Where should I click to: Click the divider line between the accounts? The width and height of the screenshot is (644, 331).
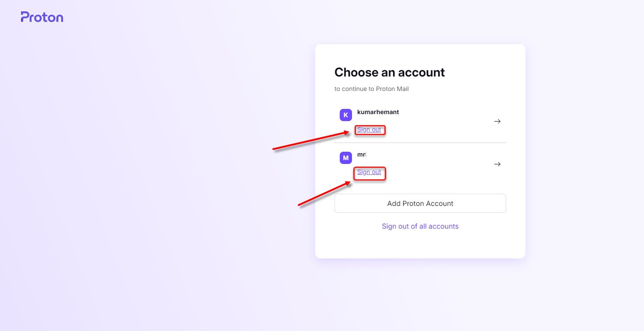(x=420, y=143)
